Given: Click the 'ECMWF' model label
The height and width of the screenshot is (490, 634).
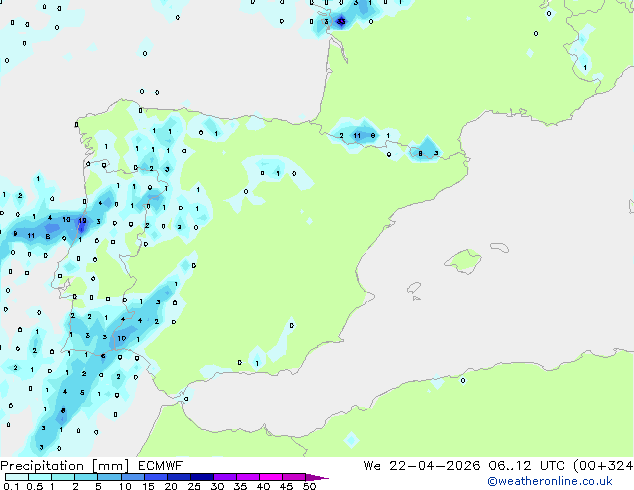Looking at the screenshot, I should [x=161, y=466].
